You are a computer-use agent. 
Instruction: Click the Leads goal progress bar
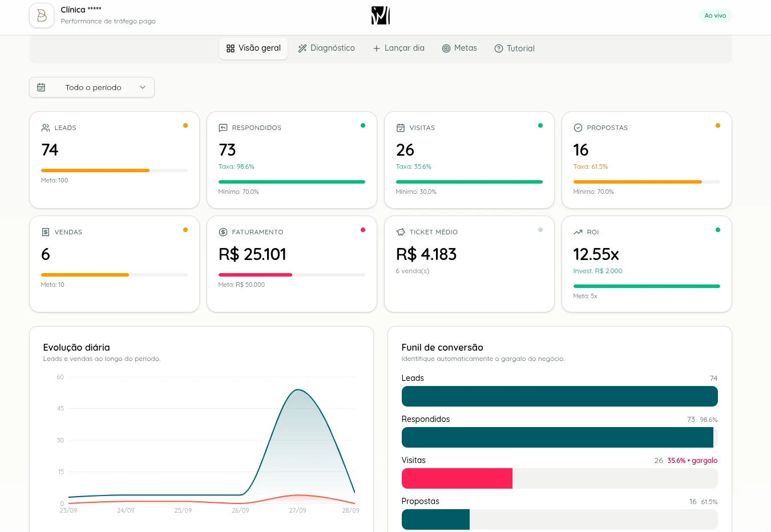[114, 170]
